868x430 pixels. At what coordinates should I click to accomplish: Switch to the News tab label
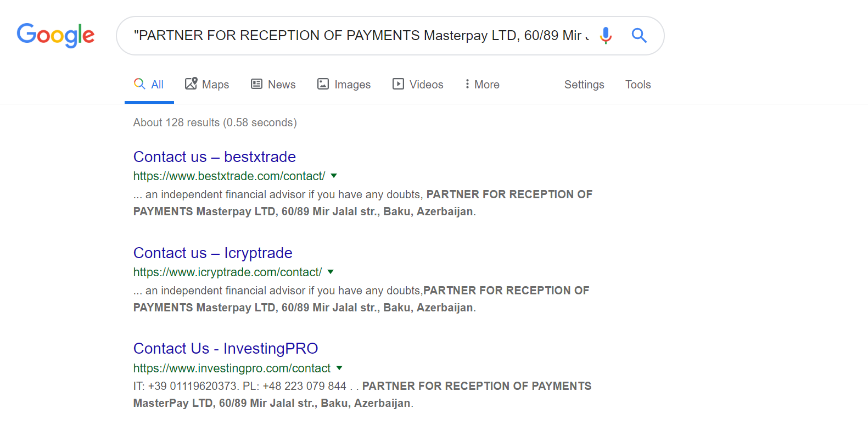pos(282,85)
